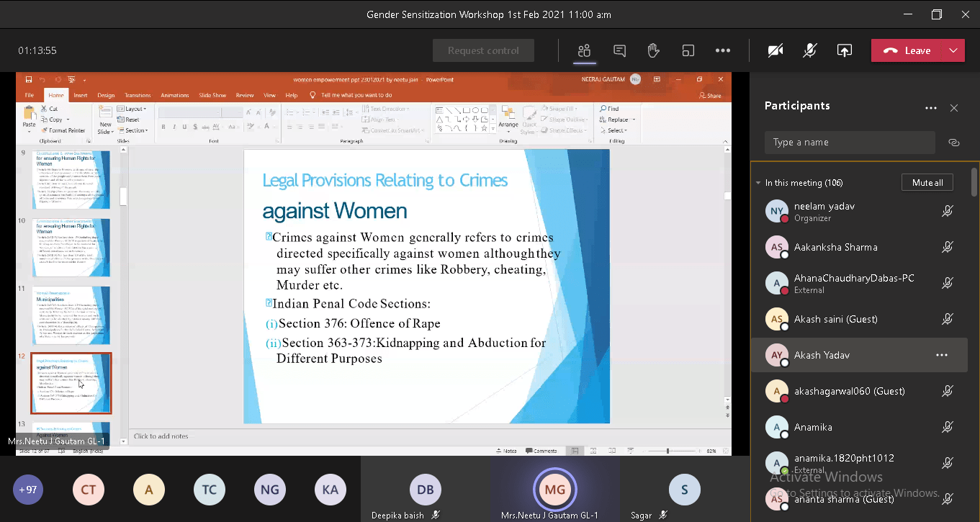Open the meeting chat icon

point(619,50)
